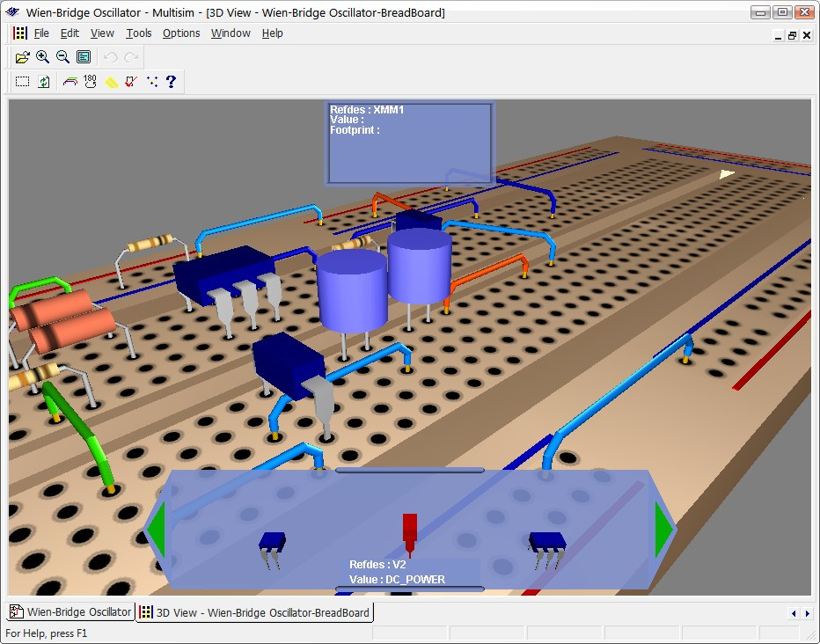Click the top handle bar of parts tray
The height and width of the screenshot is (644, 820).
point(409,470)
